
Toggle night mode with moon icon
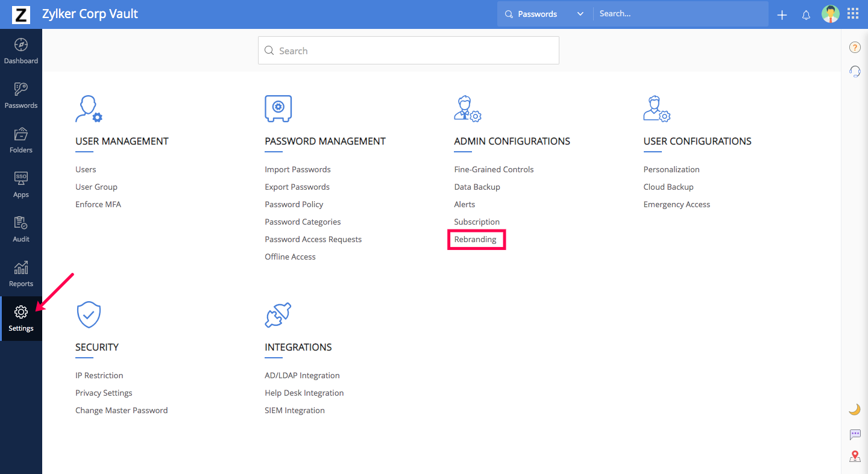point(854,410)
